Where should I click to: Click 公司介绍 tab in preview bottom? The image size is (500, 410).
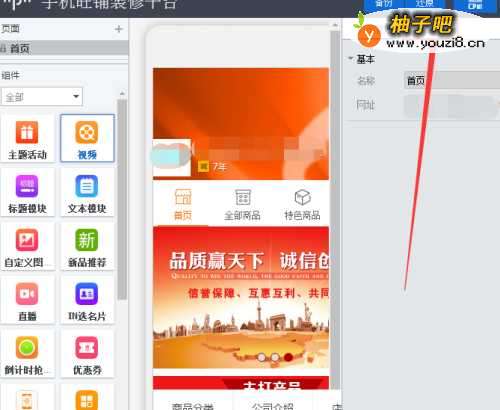coord(273,406)
